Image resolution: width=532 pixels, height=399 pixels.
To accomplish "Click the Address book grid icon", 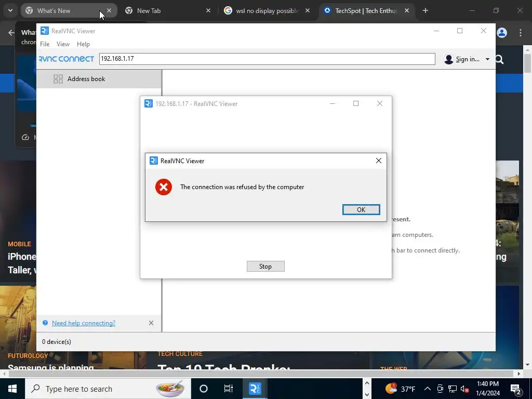I will [x=58, y=79].
